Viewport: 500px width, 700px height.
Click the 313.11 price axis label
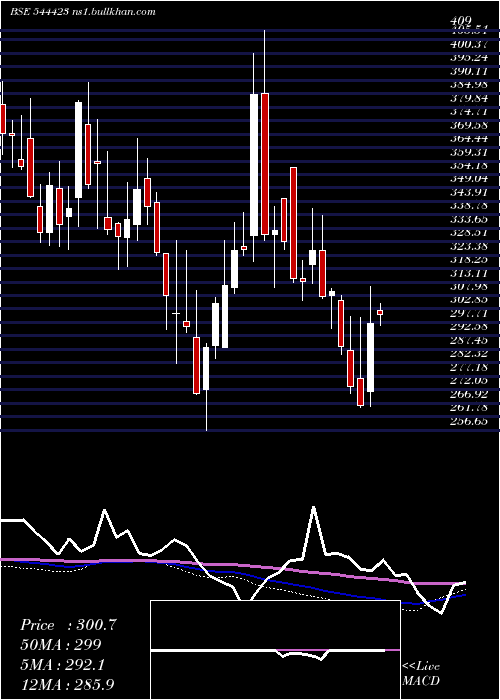[x=469, y=273]
